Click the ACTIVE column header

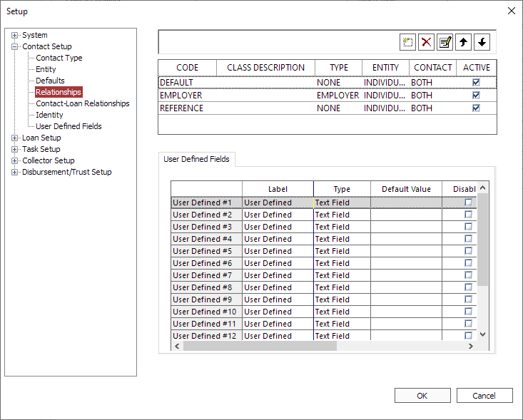coord(477,68)
